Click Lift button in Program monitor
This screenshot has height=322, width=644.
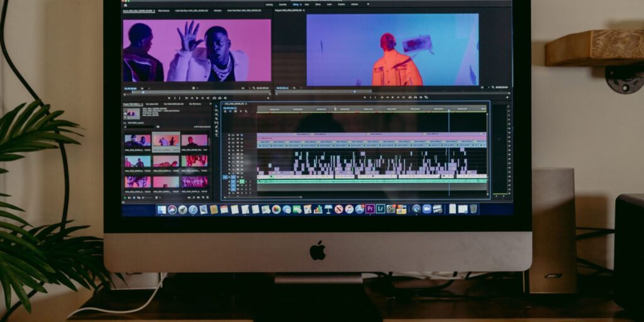[x=410, y=97]
